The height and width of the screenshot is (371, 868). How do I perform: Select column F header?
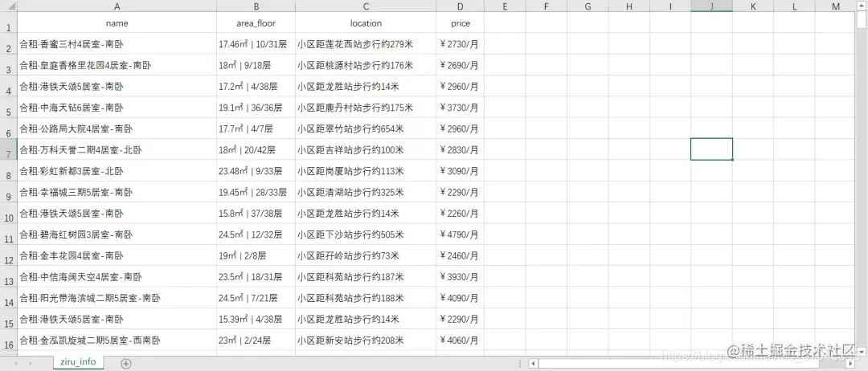[x=547, y=6]
